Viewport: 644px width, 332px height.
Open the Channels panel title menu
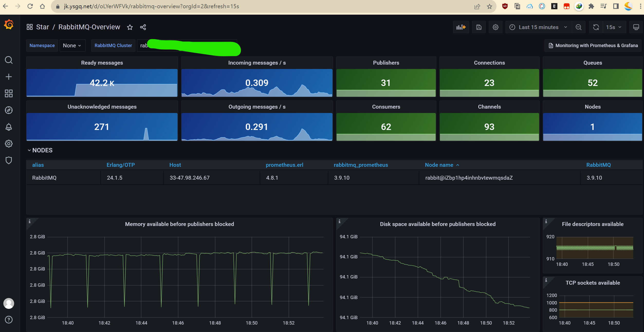pyautogui.click(x=489, y=107)
